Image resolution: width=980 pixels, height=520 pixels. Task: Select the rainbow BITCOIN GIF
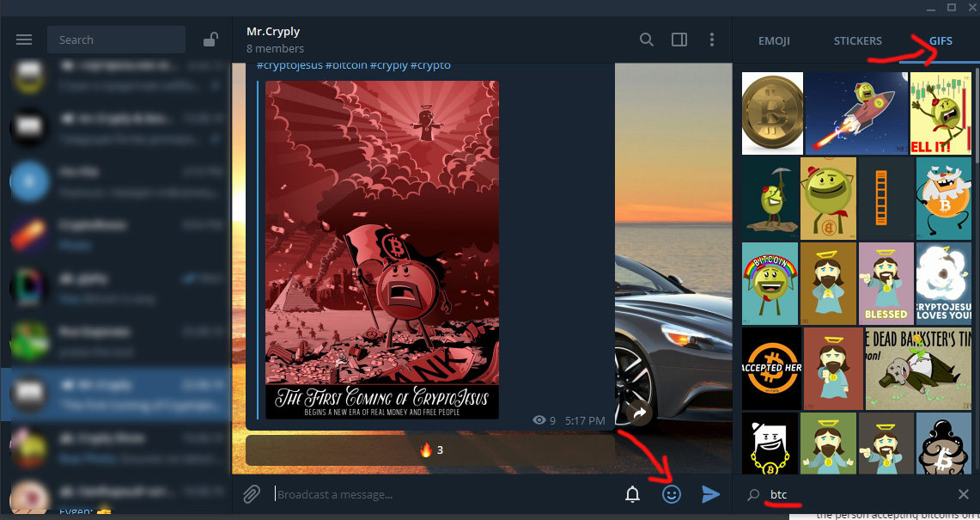tap(770, 284)
